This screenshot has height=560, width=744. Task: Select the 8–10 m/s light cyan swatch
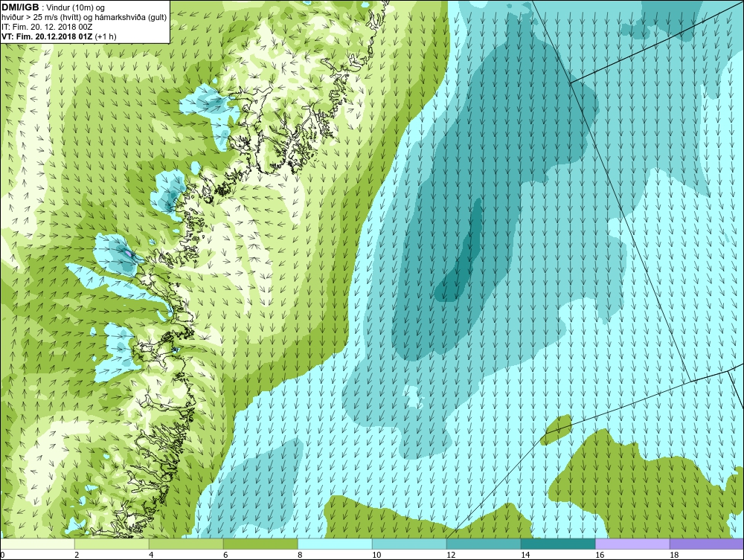coord(335,544)
